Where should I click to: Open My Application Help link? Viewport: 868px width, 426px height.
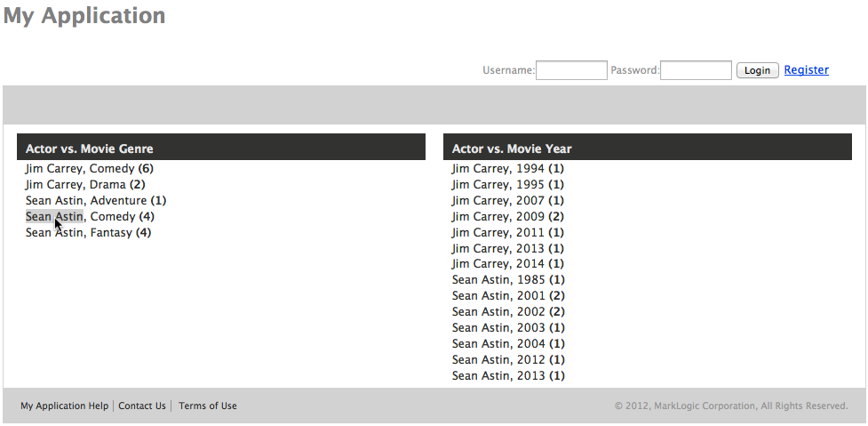click(x=64, y=406)
